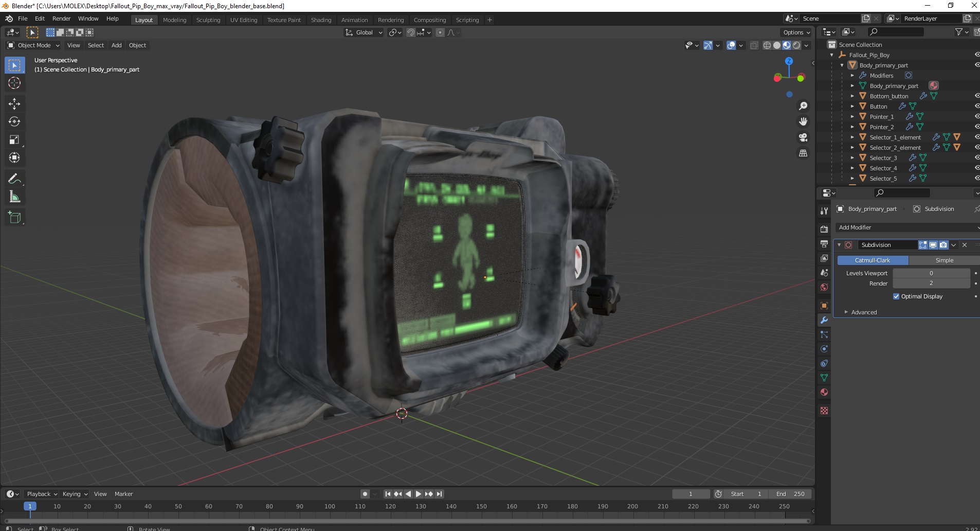Click the pan view hand icon
Viewport: 980px width, 531px height.
(x=803, y=121)
